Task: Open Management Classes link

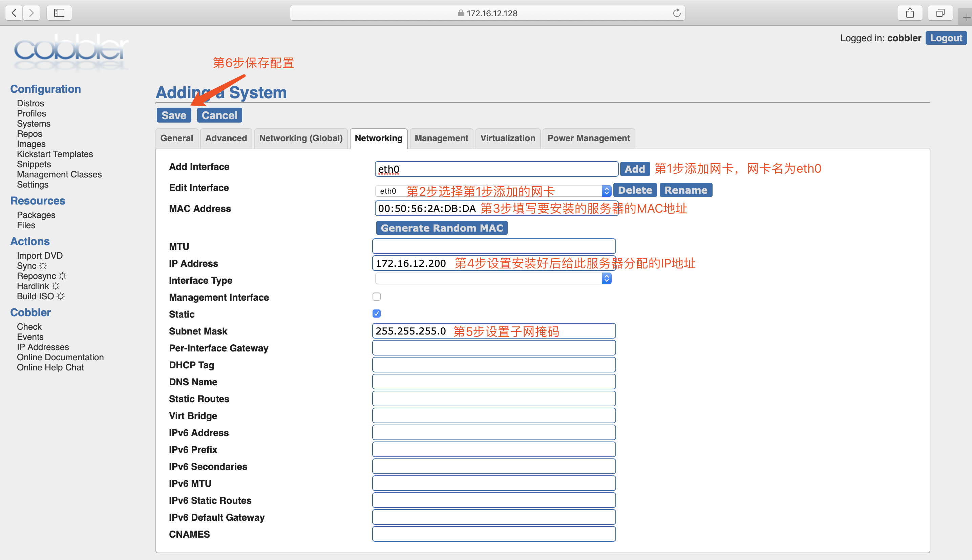Action: coord(59,174)
